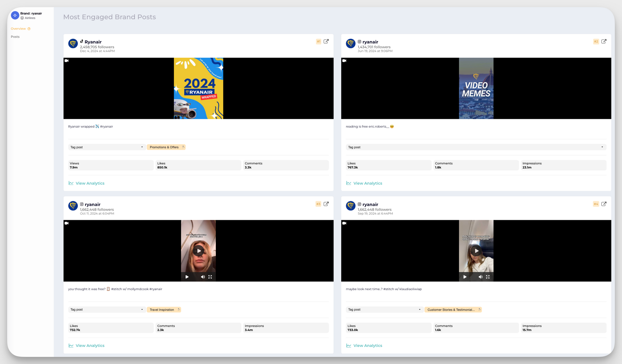
Task: Click the #4 rank badge
Action: [x=596, y=204]
